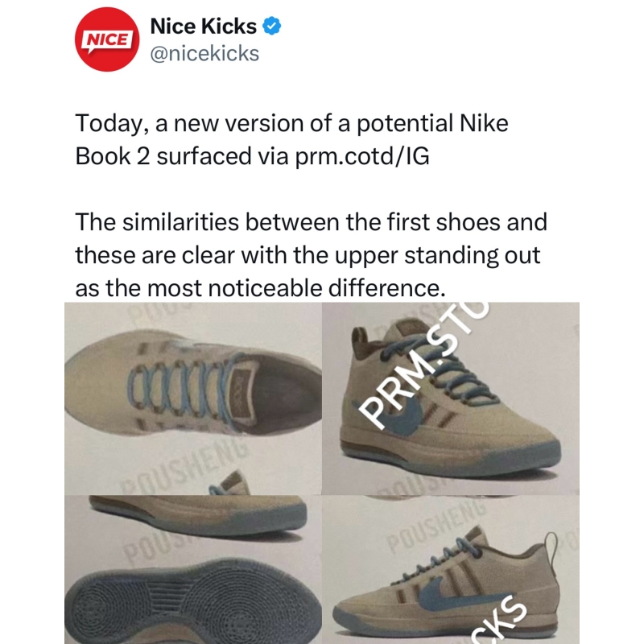Image resolution: width=644 pixels, height=644 pixels.
Task: Open the @nicekicks handle
Action: click(204, 53)
